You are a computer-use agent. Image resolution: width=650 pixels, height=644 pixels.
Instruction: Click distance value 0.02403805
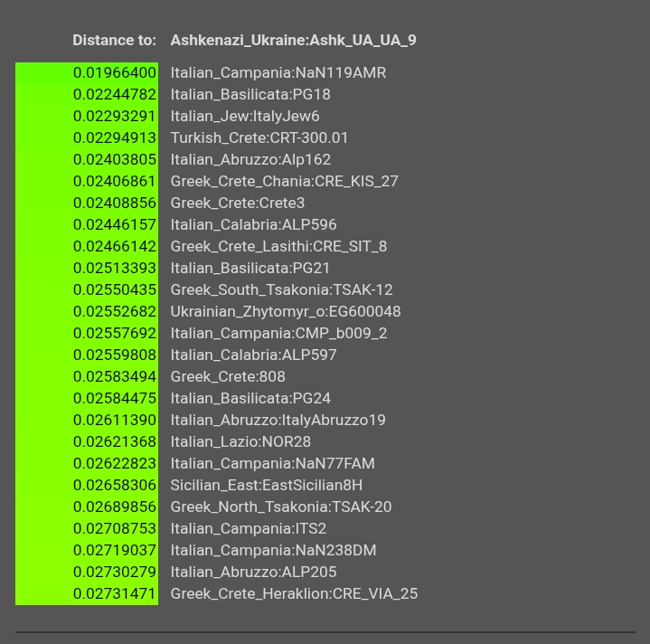coord(115,160)
